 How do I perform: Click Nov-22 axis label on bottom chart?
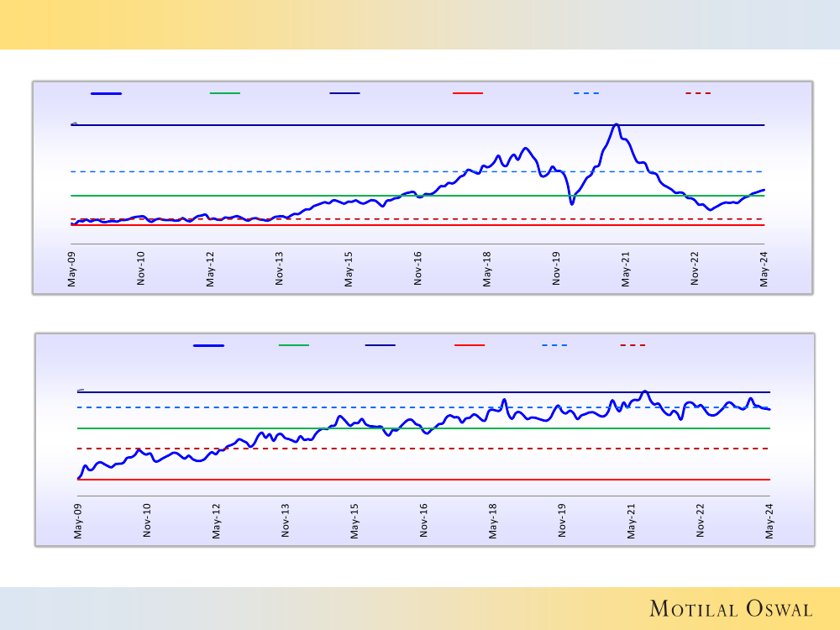point(701,520)
